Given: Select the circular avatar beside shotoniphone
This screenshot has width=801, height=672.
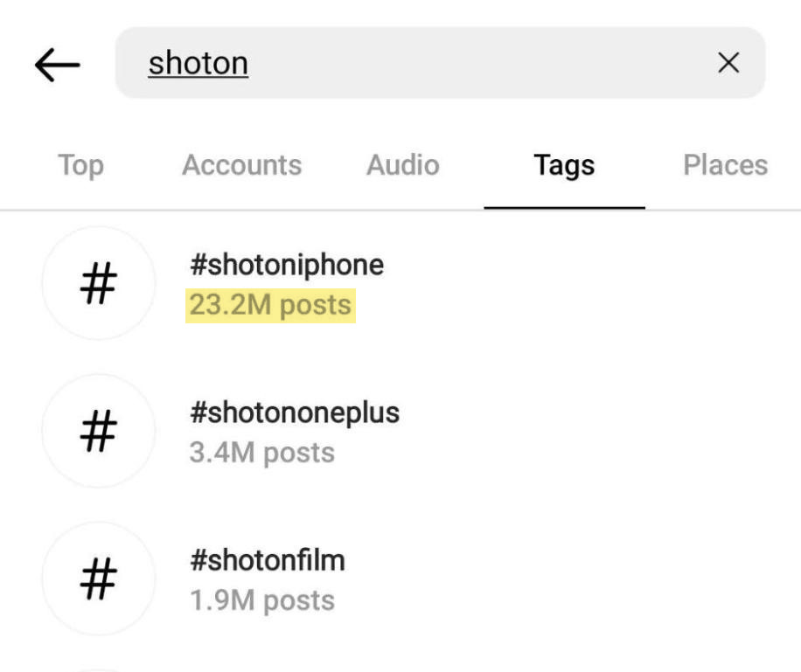Looking at the screenshot, I should (99, 282).
